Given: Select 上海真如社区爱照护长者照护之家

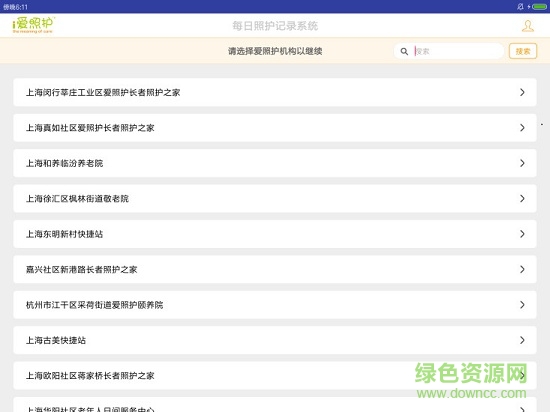Looking at the screenshot, I should coord(275,128).
